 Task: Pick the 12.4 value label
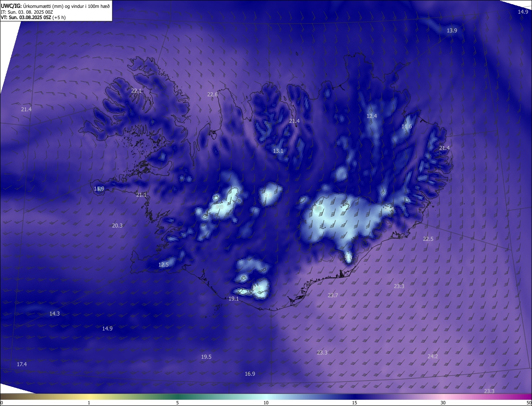coord(372,116)
